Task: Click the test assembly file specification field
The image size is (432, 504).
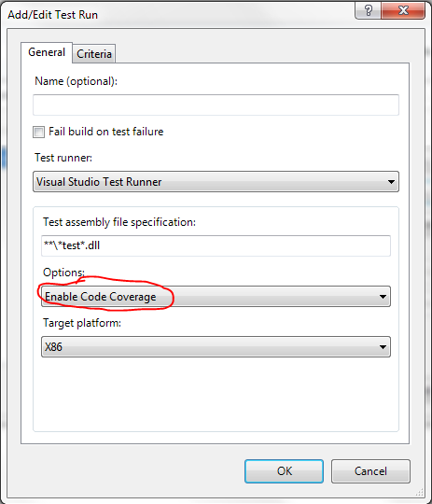Action: click(216, 245)
